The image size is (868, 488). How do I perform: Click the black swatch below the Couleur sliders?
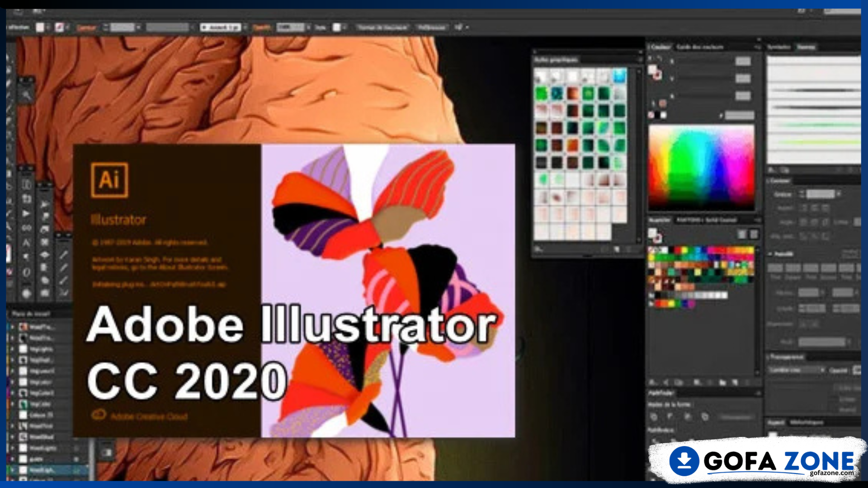pyautogui.click(x=657, y=115)
